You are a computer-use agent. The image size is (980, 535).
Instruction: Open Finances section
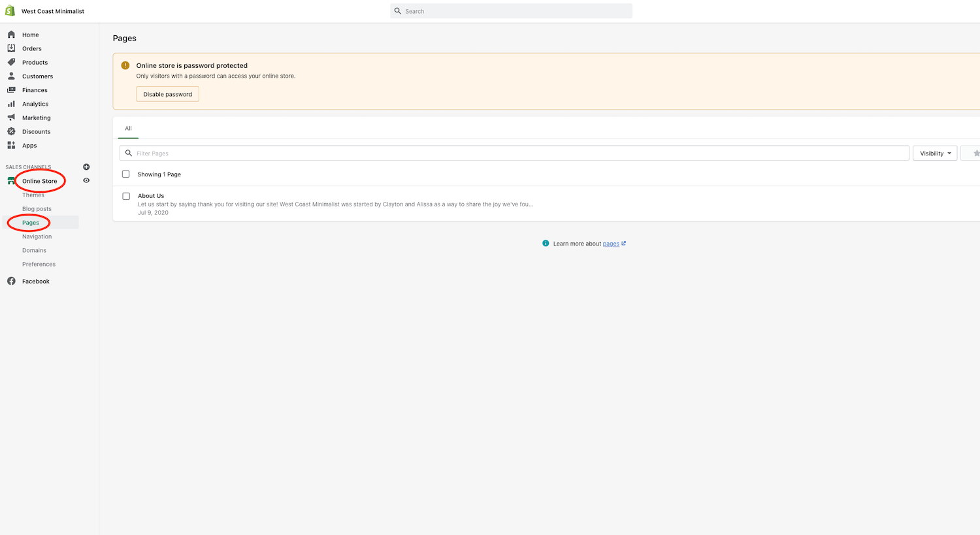(35, 90)
